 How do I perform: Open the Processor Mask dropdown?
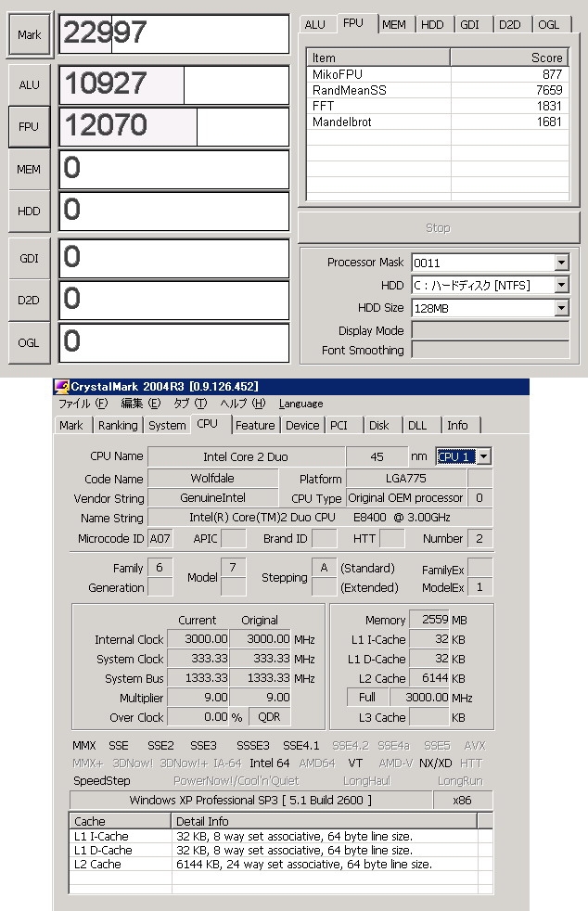click(x=561, y=263)
